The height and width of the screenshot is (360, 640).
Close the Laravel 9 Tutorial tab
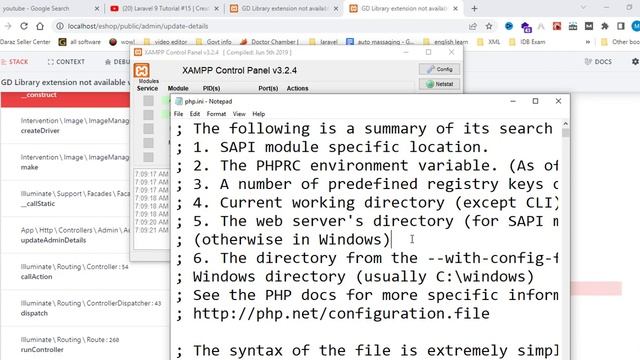click(x=216, y=9)
